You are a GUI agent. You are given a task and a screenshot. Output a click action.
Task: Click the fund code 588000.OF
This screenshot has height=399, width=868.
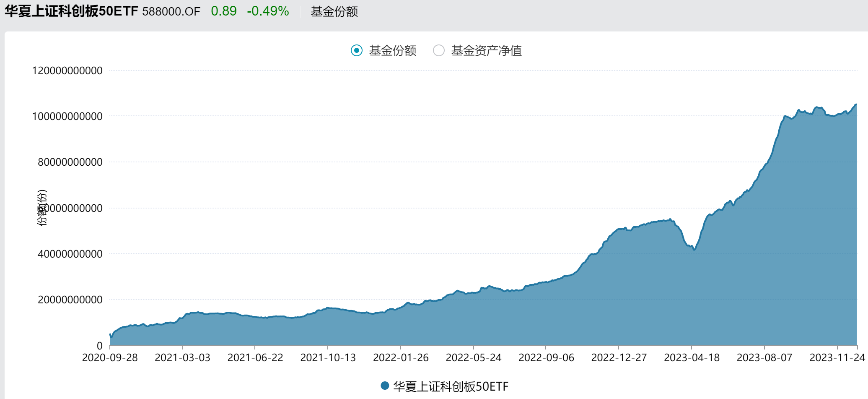[x=171, y=12]
